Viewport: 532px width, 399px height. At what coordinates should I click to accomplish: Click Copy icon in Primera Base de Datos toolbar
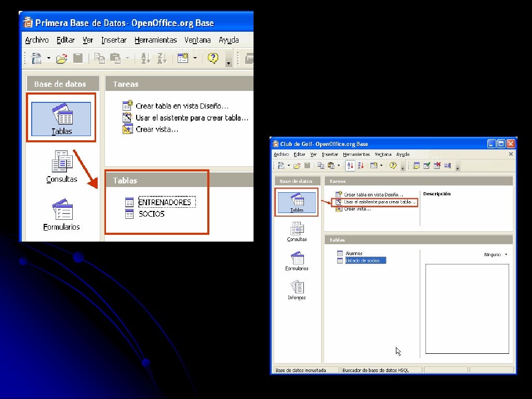[99, 58]
